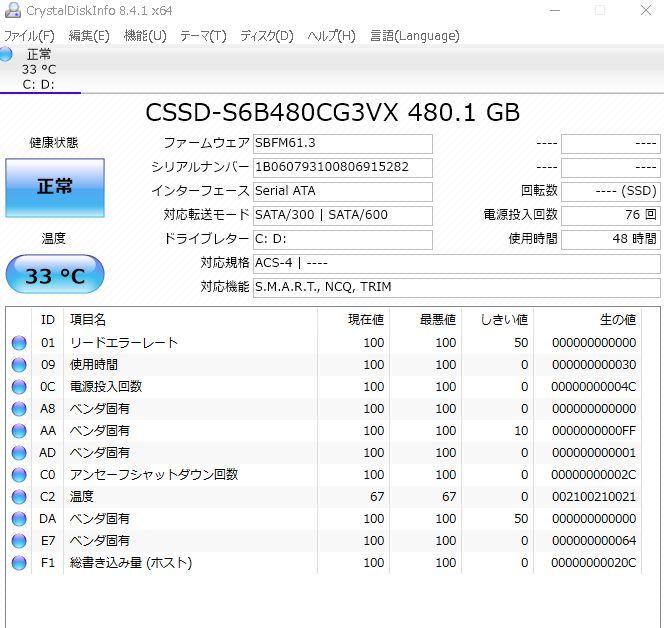The width and height of the screenshot is (664, 628).
Task: Click status orb for 電源投入回数 row
Action: pyautogui.click(x=19, y=387)
